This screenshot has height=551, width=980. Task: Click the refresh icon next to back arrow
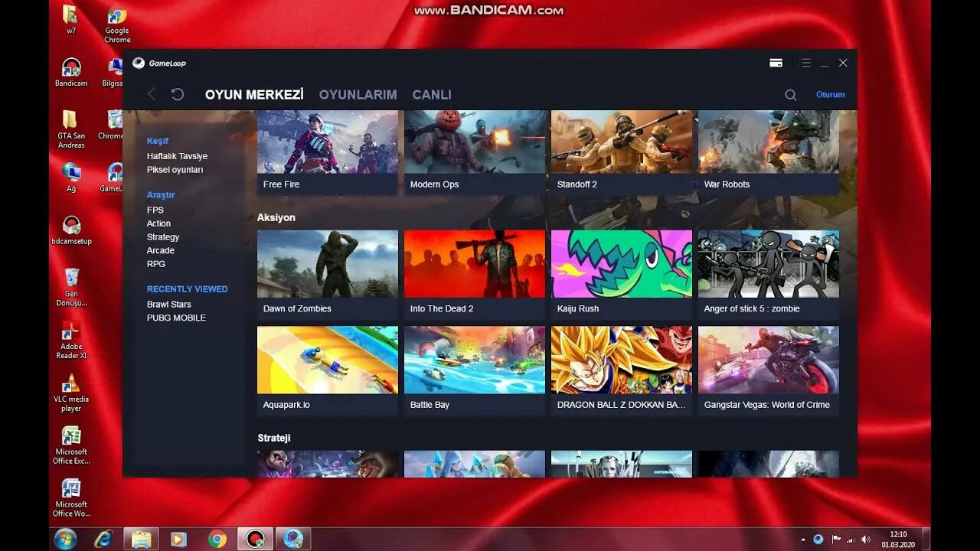tap(177, 93)
